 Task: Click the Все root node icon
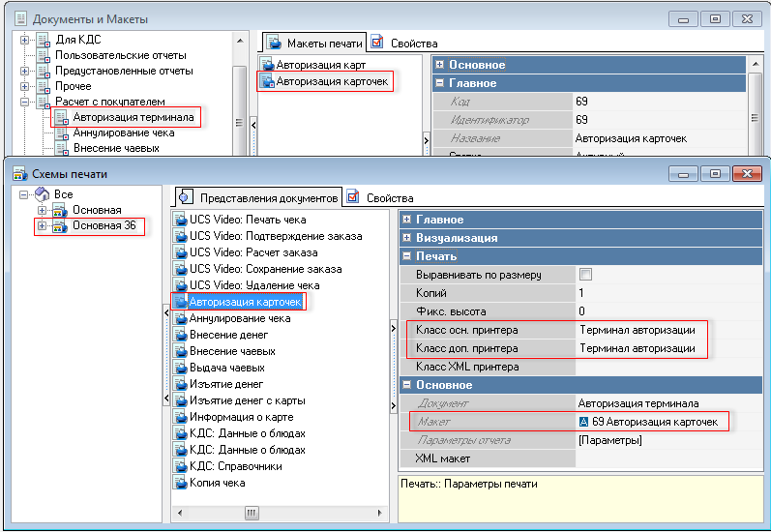pos(42,194)
